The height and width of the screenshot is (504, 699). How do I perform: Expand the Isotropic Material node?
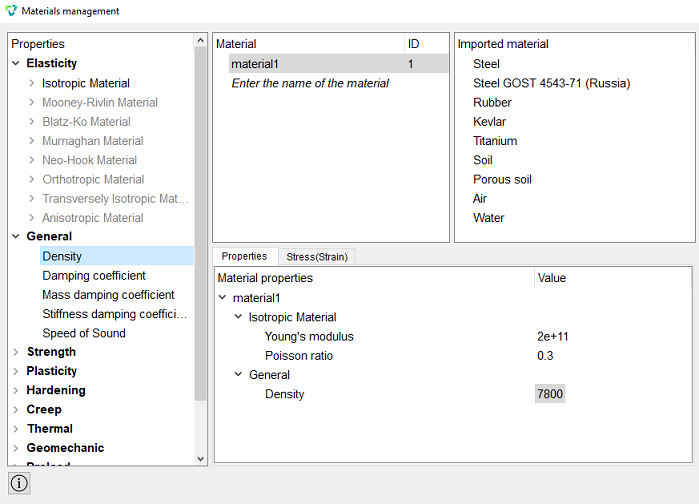[x=32, y=83]
